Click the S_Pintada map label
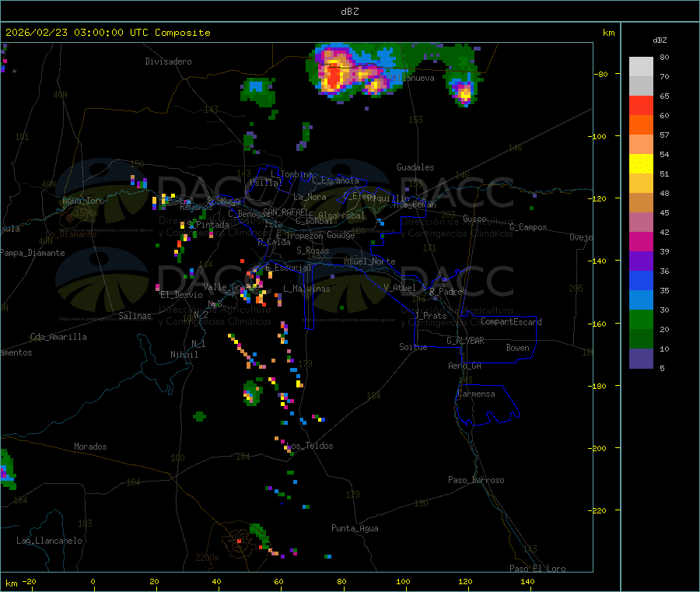Viewport: 700px width, 592px height. point(208,225)
